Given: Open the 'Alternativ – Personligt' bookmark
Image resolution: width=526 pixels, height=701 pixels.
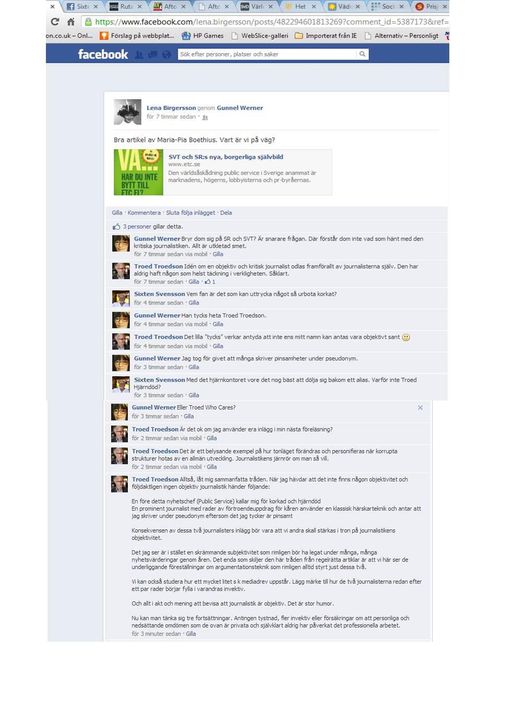Looking at the screenshot, I should click(401, 36).
